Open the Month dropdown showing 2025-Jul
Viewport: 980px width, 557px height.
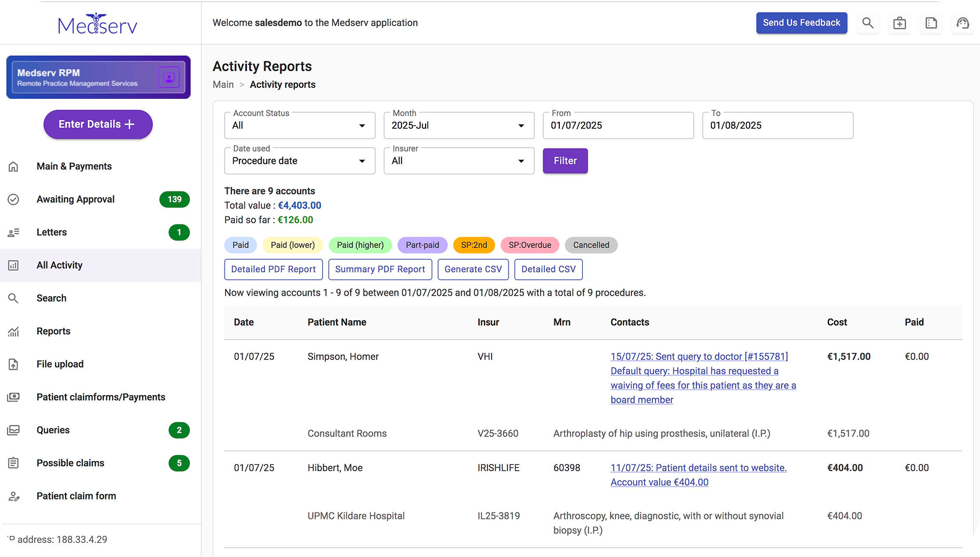point(458,125)
